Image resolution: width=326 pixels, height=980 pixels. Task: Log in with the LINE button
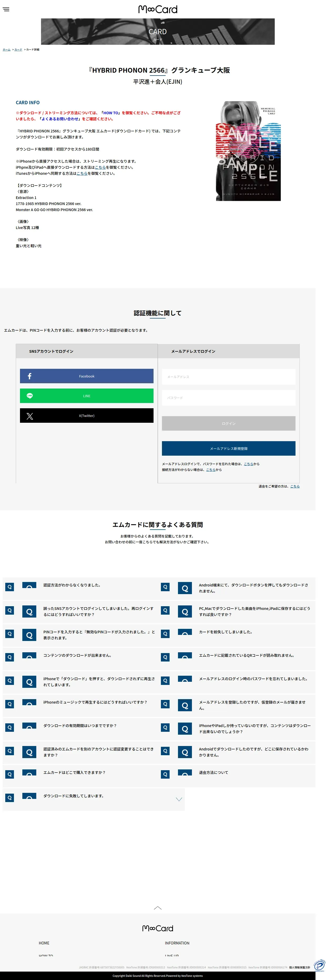point(87,396)
